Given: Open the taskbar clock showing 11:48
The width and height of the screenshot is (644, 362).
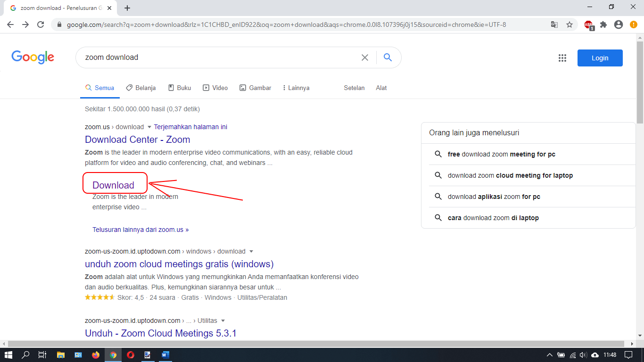Looking at the screenshot, I should [610, 355].
